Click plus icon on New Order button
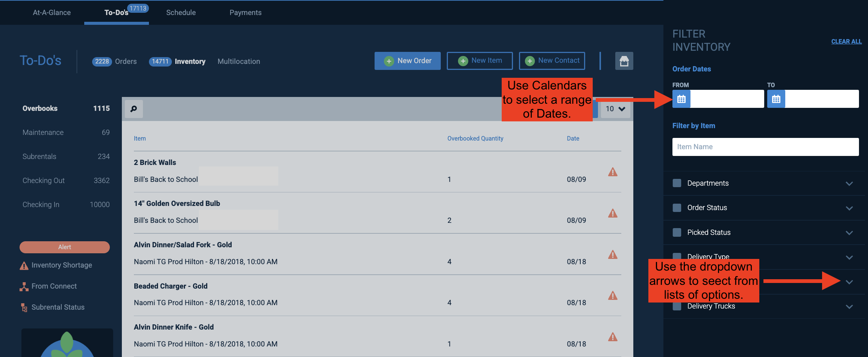 [x=389, y=61]
